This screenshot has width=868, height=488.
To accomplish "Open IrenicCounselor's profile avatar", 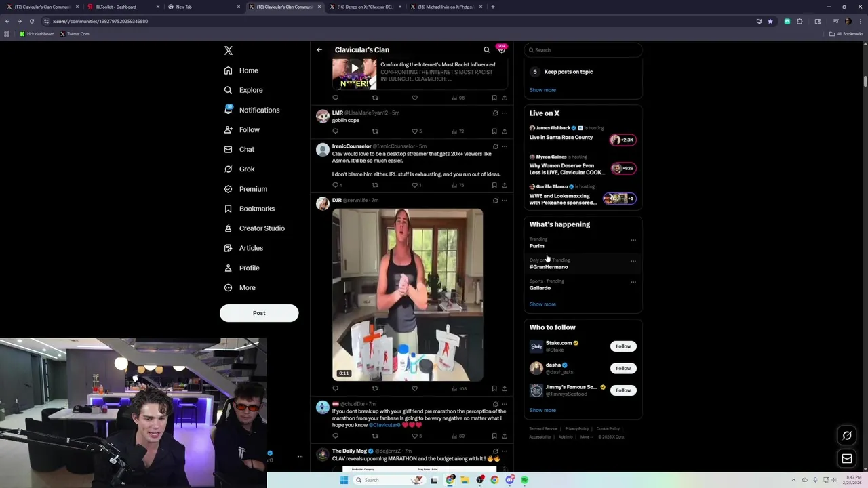I will 323,150.
